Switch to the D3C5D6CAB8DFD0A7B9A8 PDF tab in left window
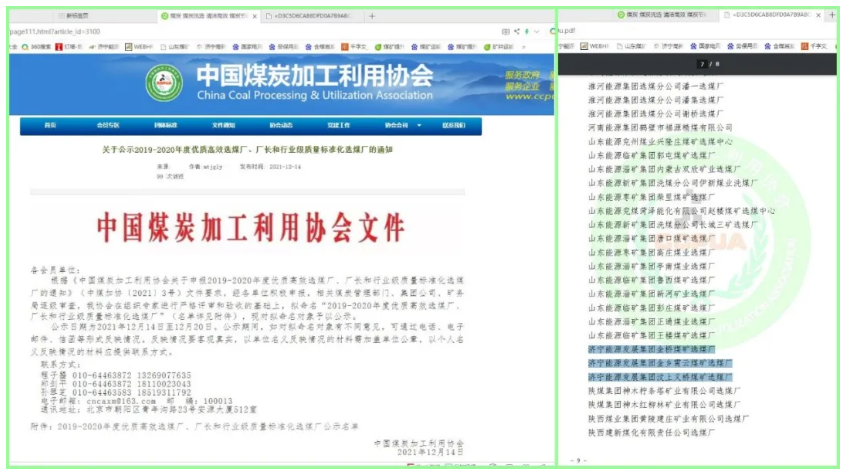This screenshot has height=474, width=844. tap(309, 16)
